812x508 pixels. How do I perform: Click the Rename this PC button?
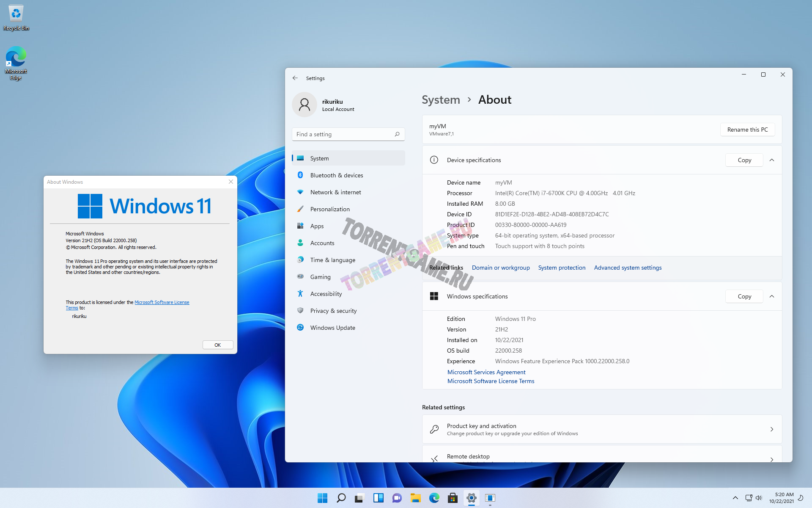pos(747,130)
